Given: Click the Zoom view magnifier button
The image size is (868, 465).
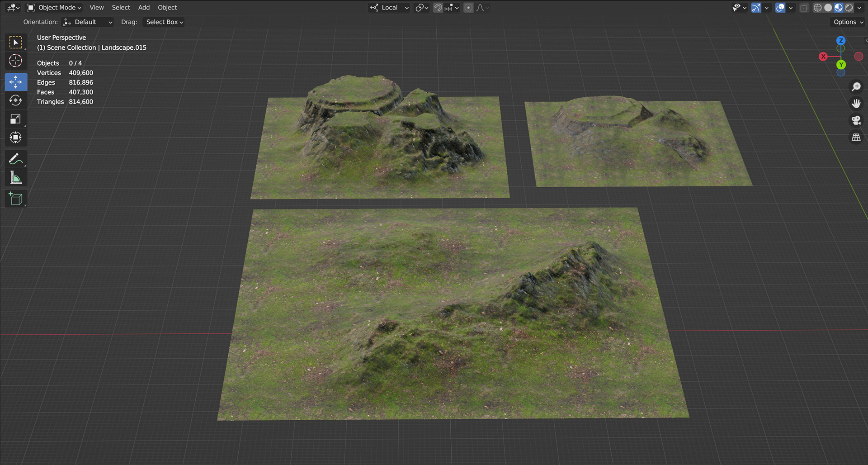Looking at the screenshot, I should pos(856,86).
